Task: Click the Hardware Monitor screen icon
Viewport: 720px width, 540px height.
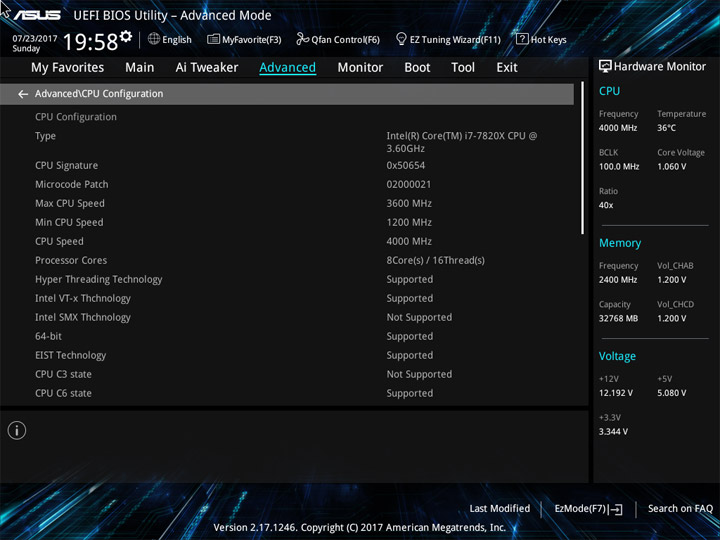Action: (605, 67)
